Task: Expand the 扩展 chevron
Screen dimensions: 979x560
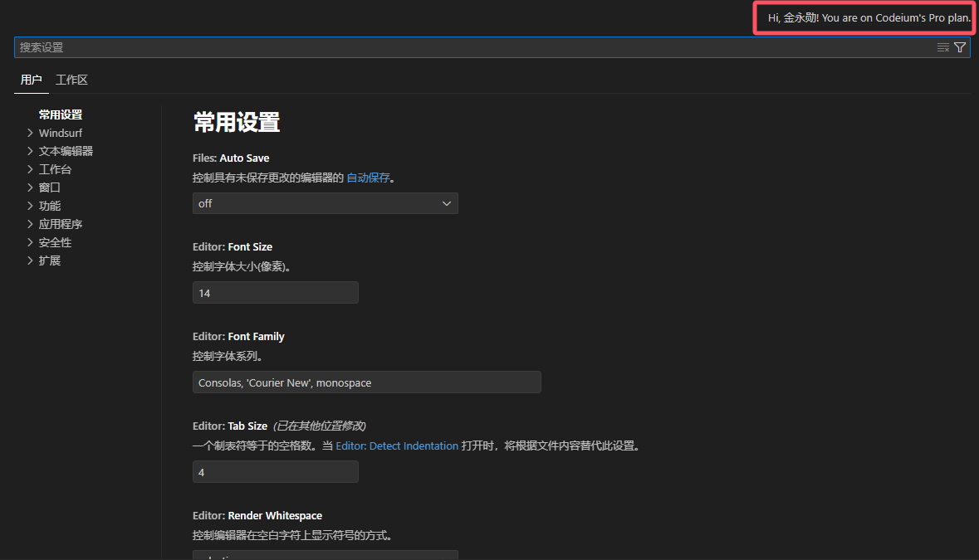Action: click(x=30, y=261)
